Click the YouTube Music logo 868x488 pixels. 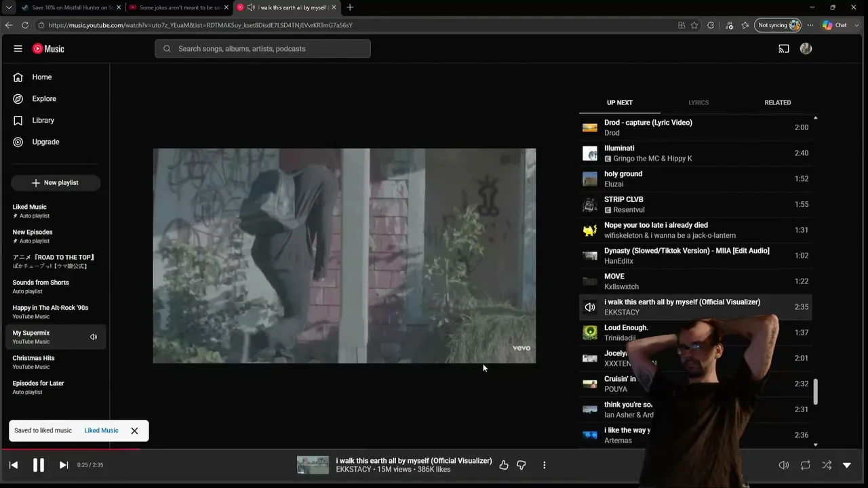click(48, 49)
